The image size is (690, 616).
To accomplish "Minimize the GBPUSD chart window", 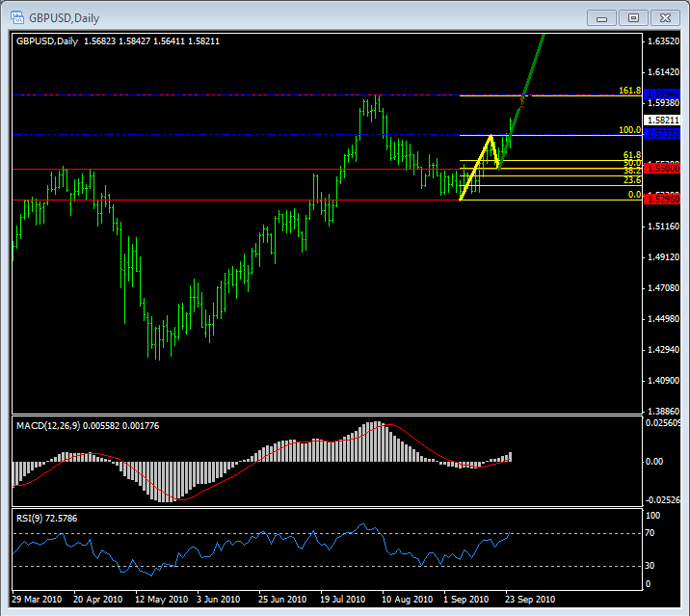I will tap(601, 17).
